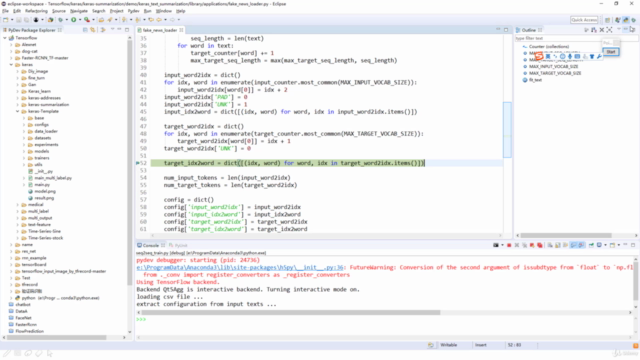Open the Run button dropdown arrow
640x360 pixels.
pyautogui.click(x=80, y=20)
